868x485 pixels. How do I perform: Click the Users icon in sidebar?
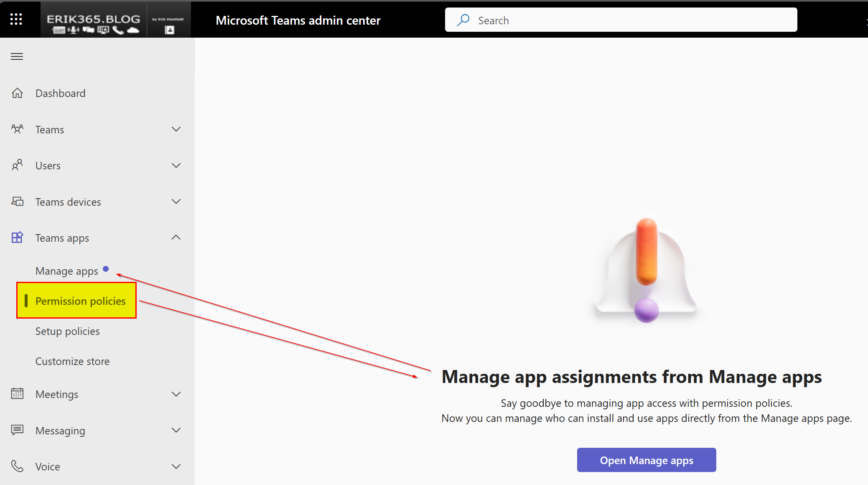pos(17,165)
